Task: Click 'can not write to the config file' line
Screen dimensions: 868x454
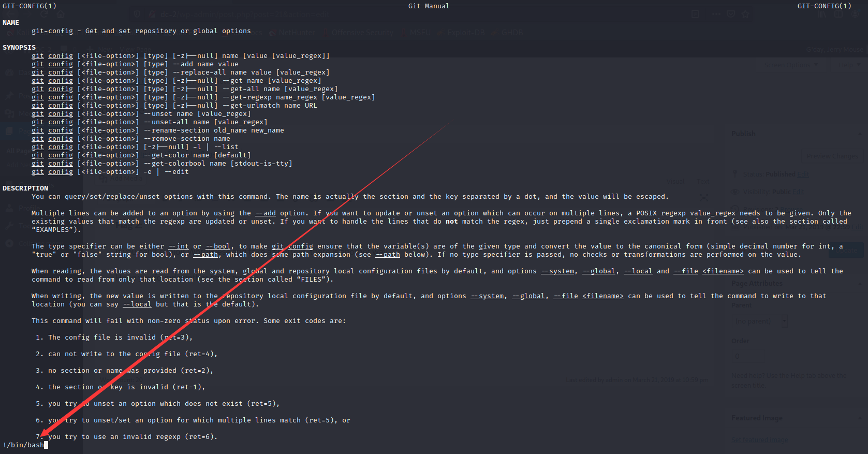Action: pyautogui.click(x=126, y=354)
